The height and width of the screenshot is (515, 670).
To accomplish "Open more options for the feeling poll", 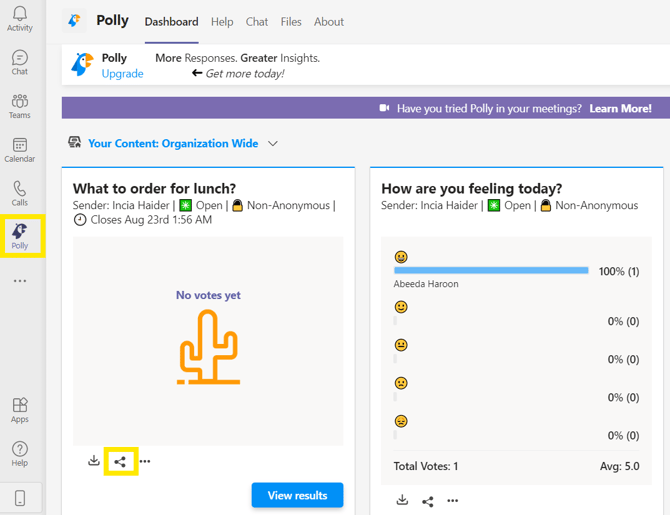I will [x=453, y=500].
